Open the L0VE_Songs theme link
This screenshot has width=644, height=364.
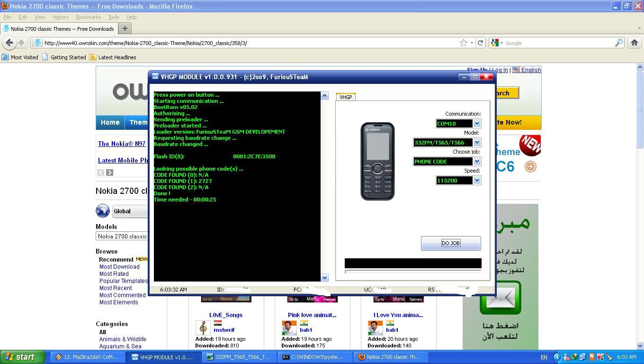click(x=226, y=315)
